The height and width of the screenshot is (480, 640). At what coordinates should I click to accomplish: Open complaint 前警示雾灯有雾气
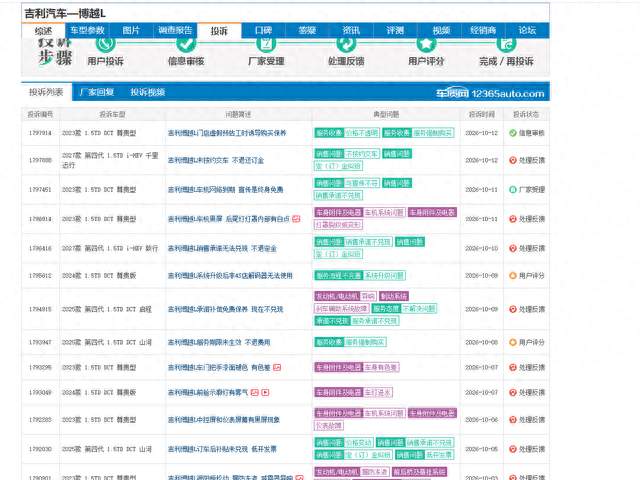click(x=208, y=393)
